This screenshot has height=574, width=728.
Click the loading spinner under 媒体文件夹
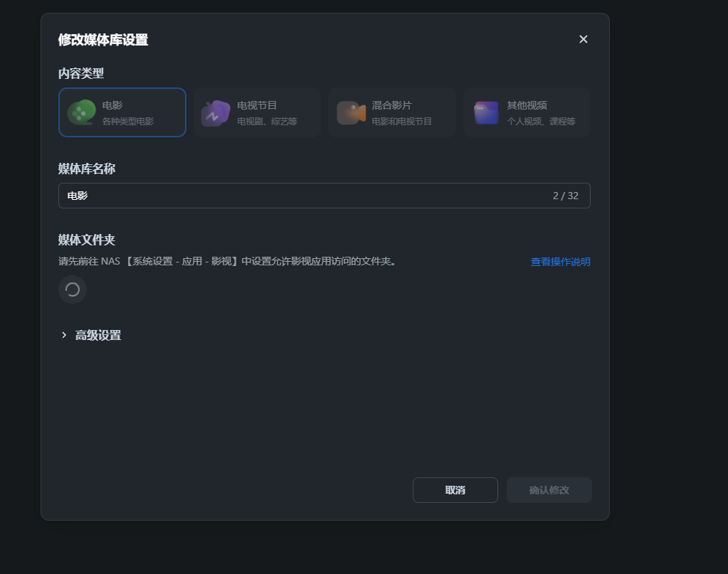tap(73, 289)
